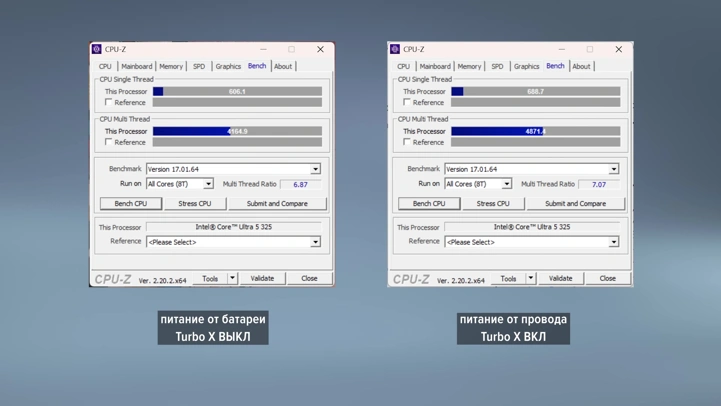Click Multi Thread Ratio field showing 6.87
Image resolution: width=721 pixels, height=406 pixels.
pyautogui.click(x=300, y=184)
